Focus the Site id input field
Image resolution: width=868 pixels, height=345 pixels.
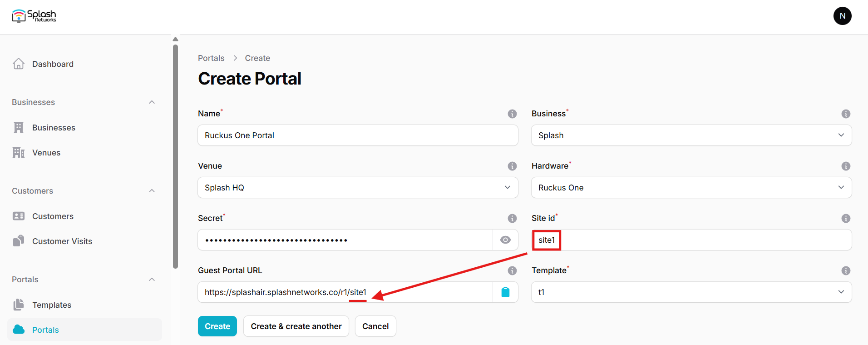tap(691, 240)
